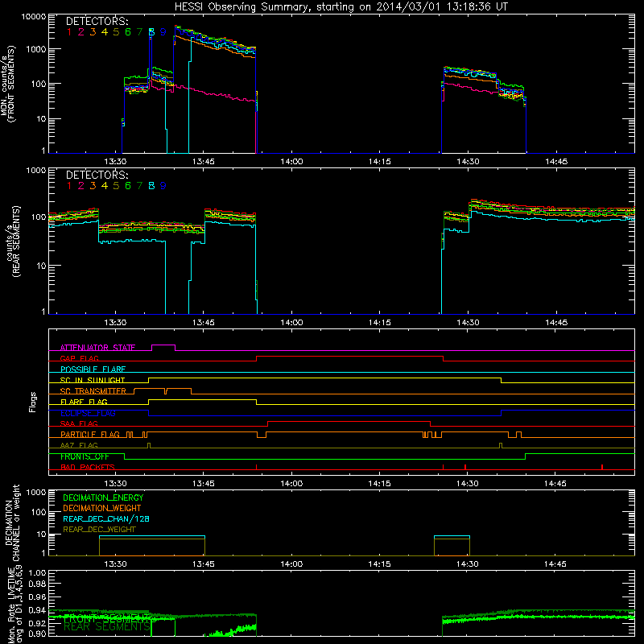Click the SAA_FLAG label
Image resolution: width=644 pixels, height=644 pixels.
click(x=79, y=424)
